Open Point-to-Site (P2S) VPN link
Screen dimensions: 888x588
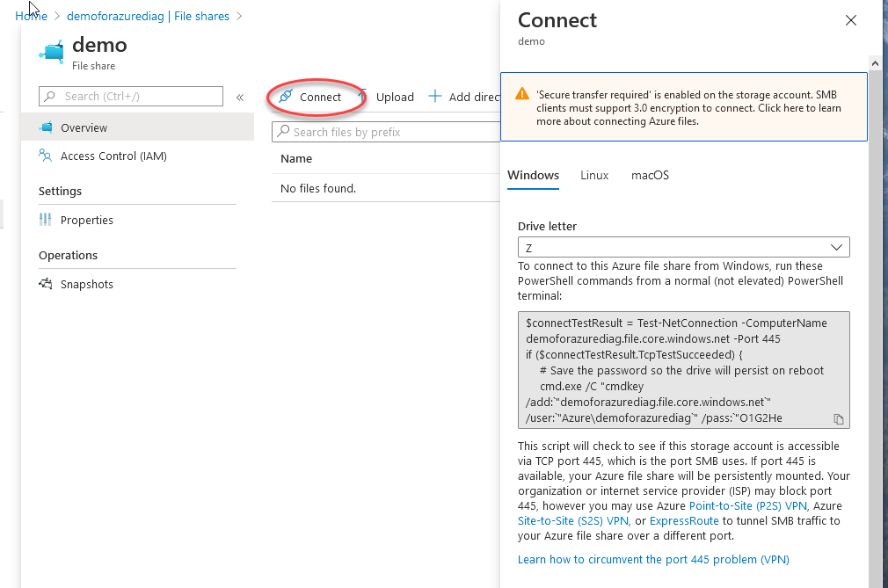[747, 505]
